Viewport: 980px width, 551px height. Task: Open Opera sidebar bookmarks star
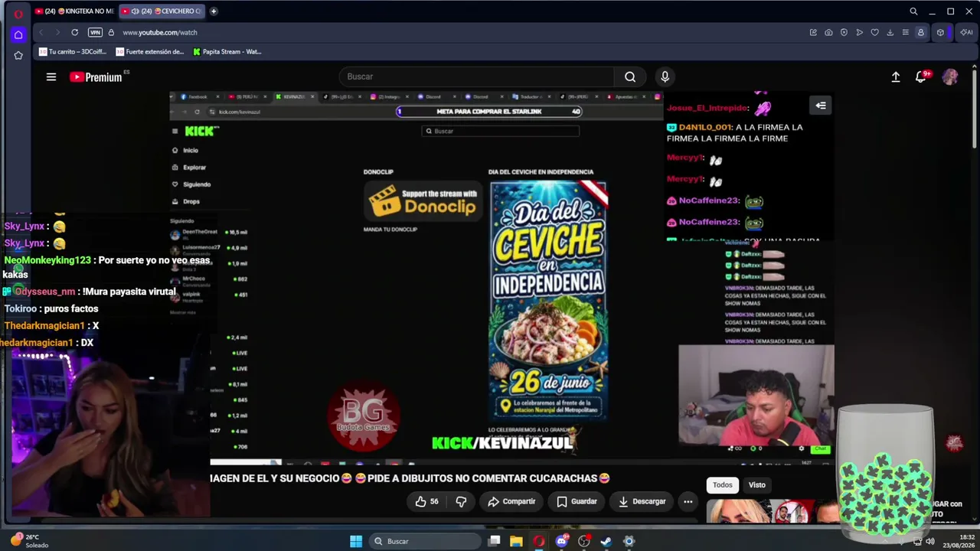pos(18,55)
